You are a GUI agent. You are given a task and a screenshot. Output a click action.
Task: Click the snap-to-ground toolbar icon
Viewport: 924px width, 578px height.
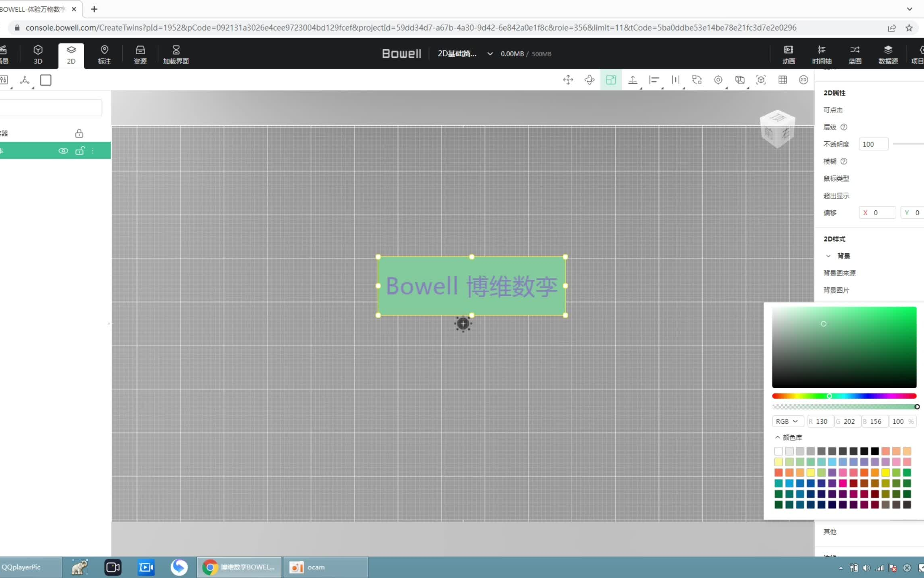(x=633, y=80)
